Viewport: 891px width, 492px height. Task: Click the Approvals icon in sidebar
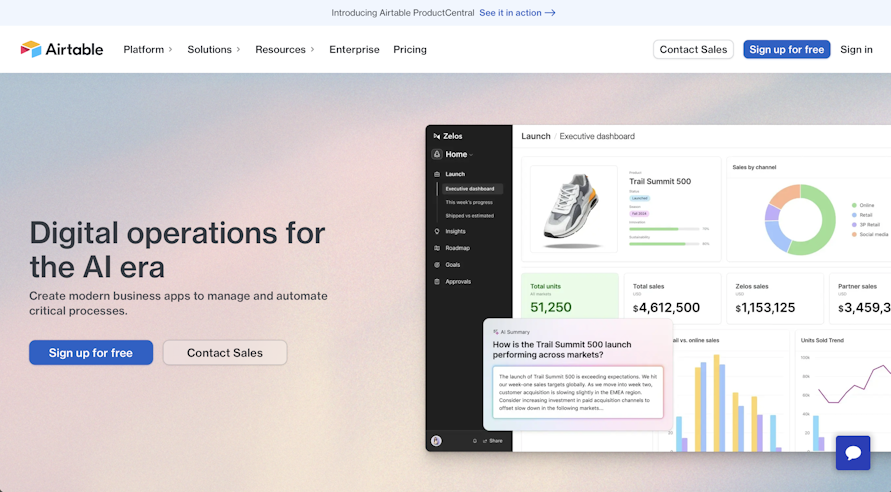click(x=437, y=282)
